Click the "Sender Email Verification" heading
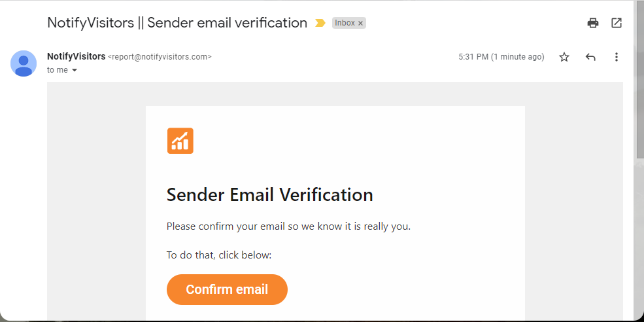 269,194
